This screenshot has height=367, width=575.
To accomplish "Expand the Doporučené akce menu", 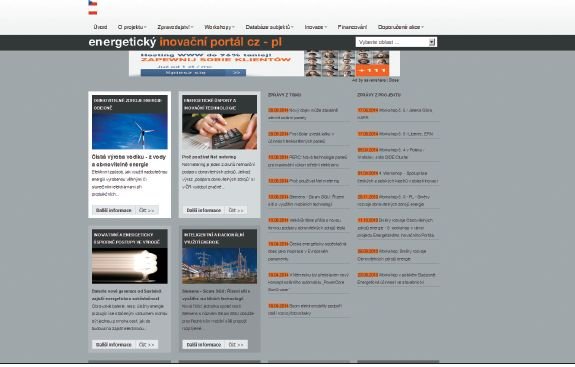I will [400, 27].
